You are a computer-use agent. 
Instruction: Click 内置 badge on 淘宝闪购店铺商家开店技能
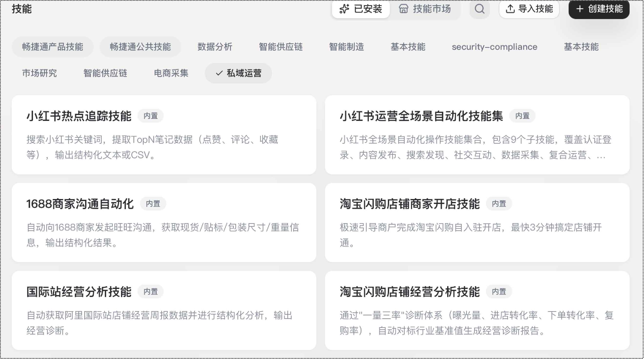coord(499,204)
